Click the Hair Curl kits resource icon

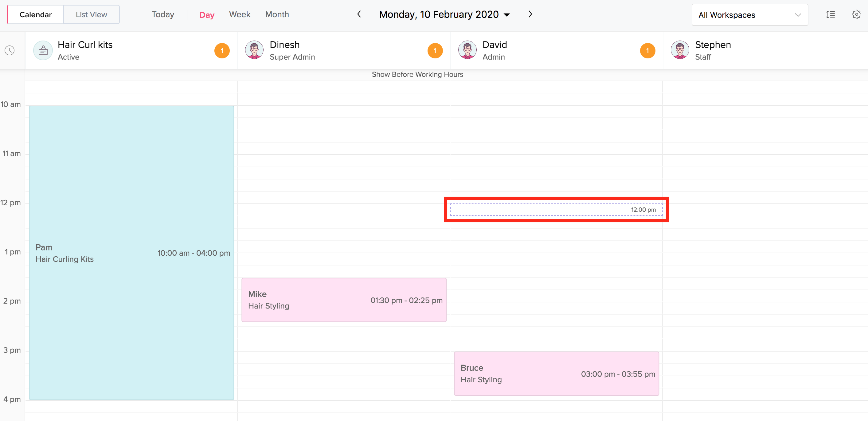43,51
